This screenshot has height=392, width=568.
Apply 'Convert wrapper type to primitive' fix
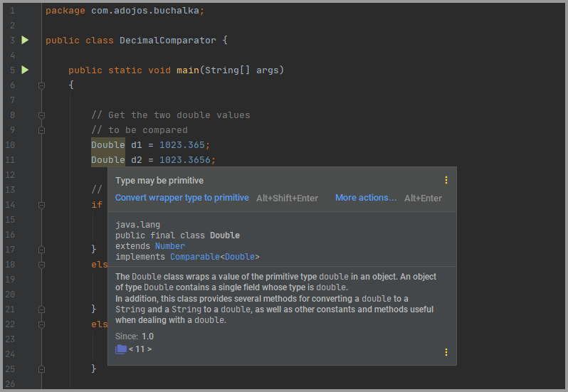point(182,198)
